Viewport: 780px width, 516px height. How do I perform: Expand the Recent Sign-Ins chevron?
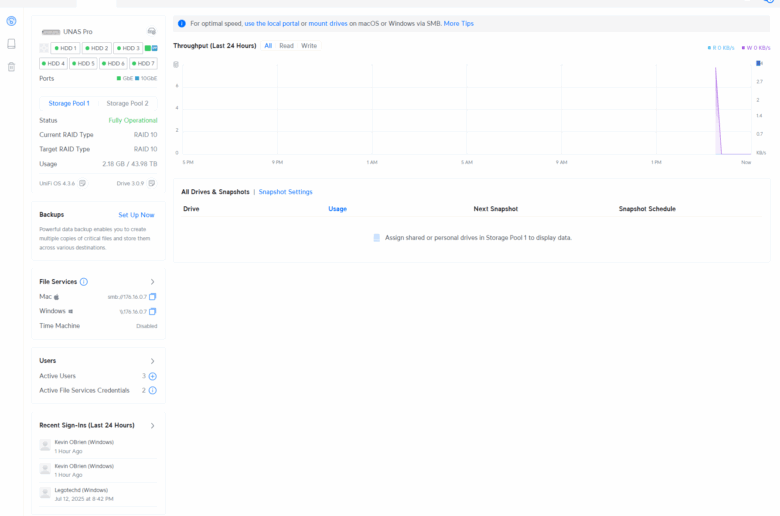tap(152, 425)
